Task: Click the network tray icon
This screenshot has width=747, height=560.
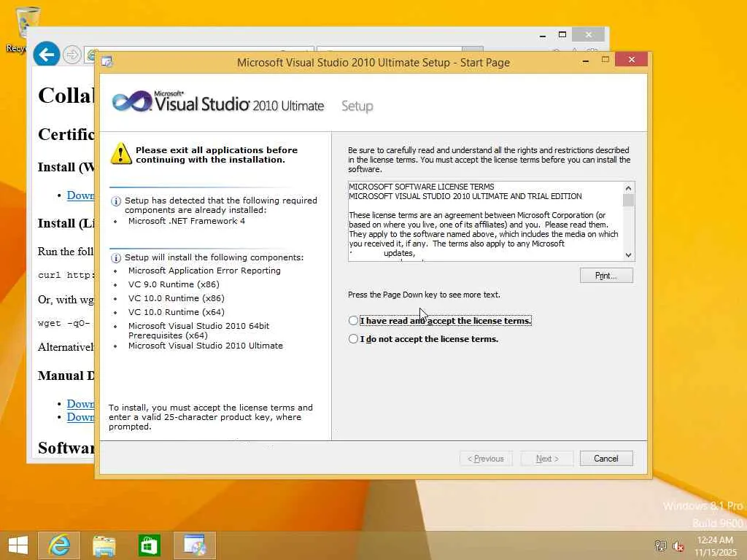Action: [x=660, y=545]
